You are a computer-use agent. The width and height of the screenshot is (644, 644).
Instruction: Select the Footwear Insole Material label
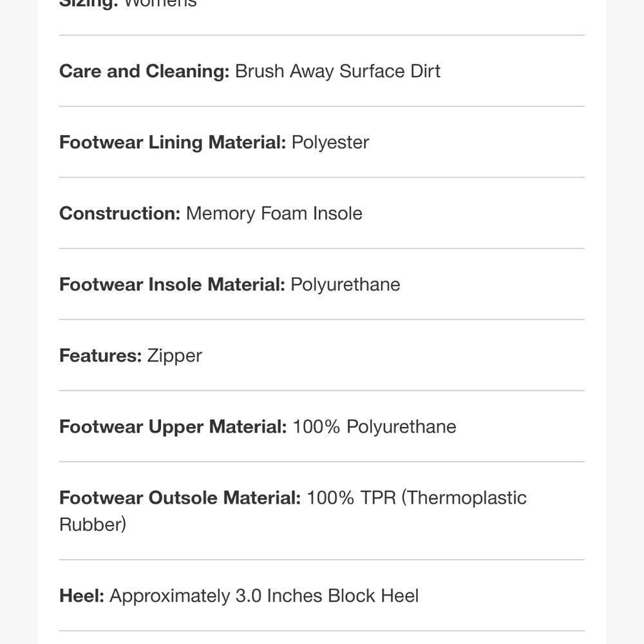pyautogui.click(x=172, y=285)
